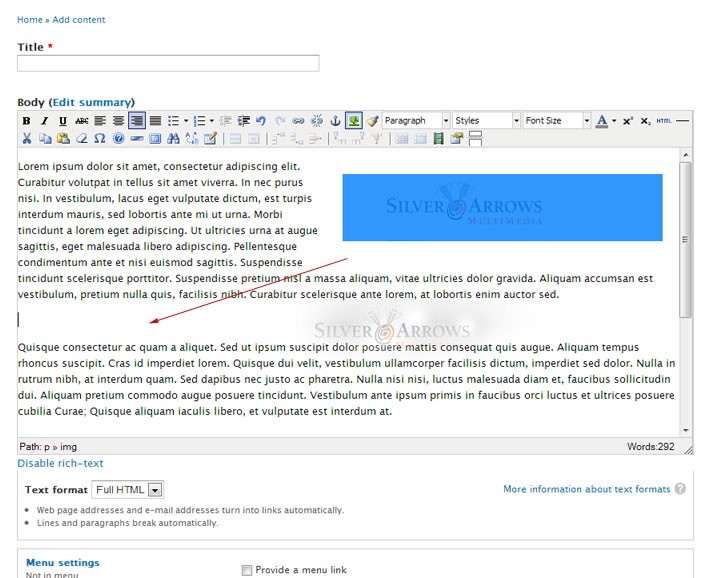Click the table-with-pencil icon
Image resolution: width=713 pixels, height=578 pixels.
point(210,138)
